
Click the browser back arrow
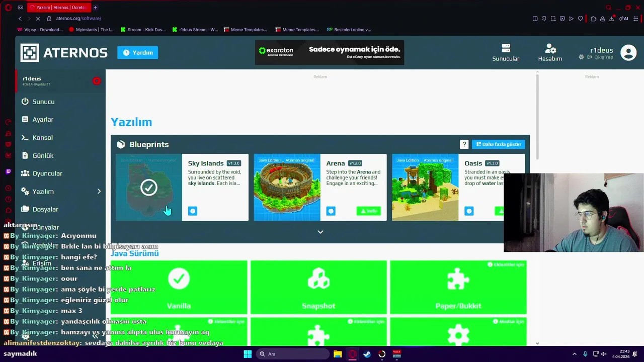pyautogui.click(x=20, y=19)
